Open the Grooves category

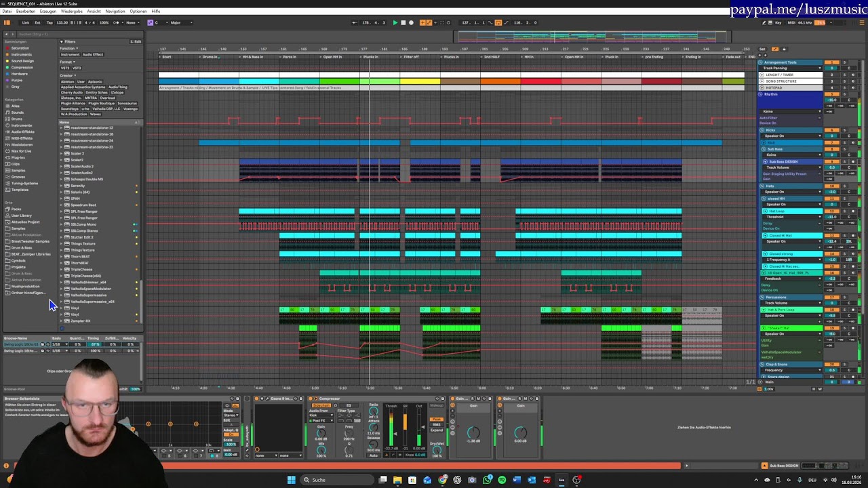point(18,177)
